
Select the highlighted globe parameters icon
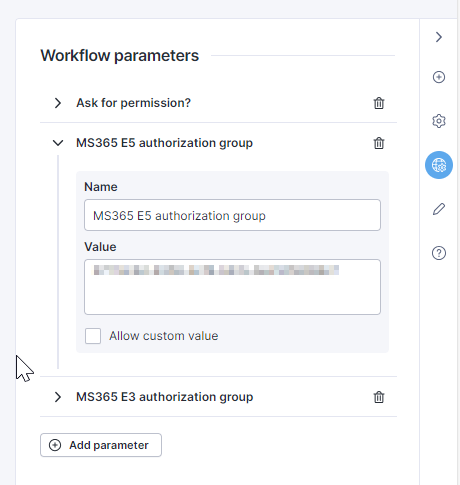[439, 165]
